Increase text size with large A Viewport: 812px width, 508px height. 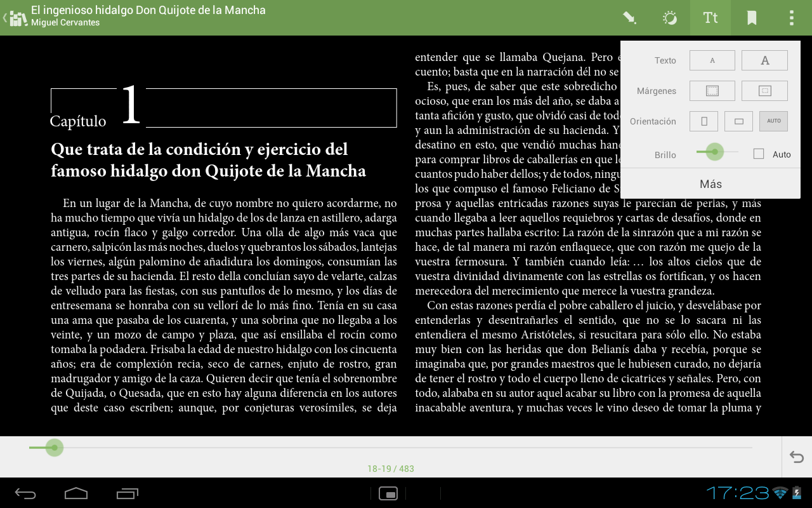764,60
